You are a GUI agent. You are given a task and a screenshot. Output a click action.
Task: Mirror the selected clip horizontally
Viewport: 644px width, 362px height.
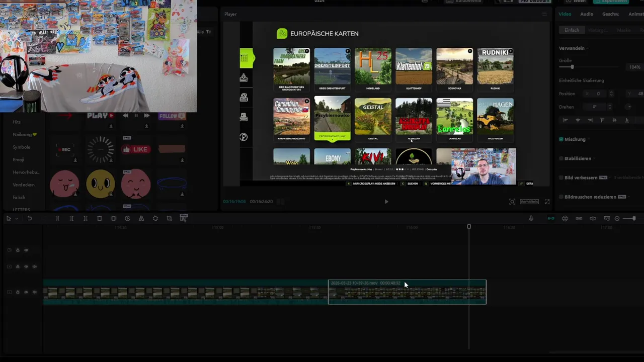point(141,219)
